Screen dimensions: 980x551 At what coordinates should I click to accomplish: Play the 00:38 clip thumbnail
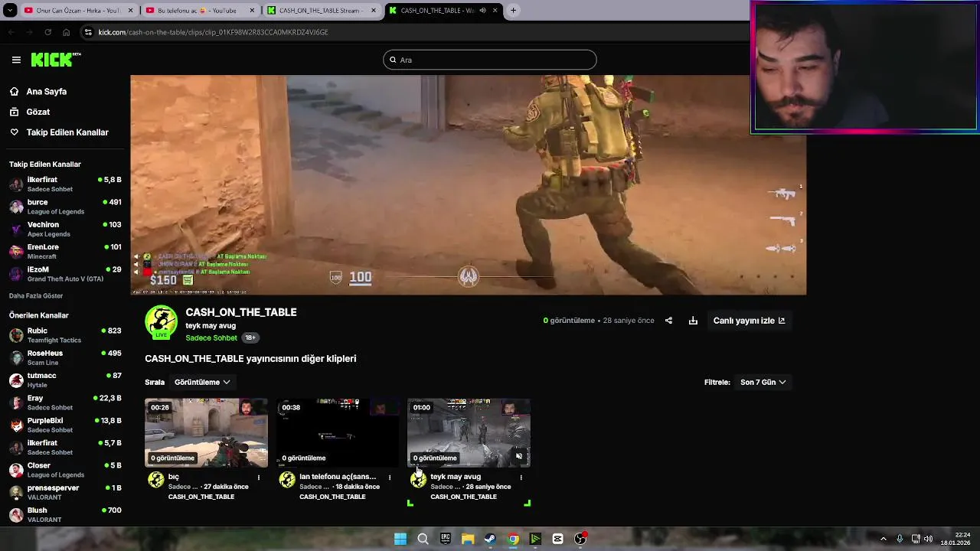point(338,432)
